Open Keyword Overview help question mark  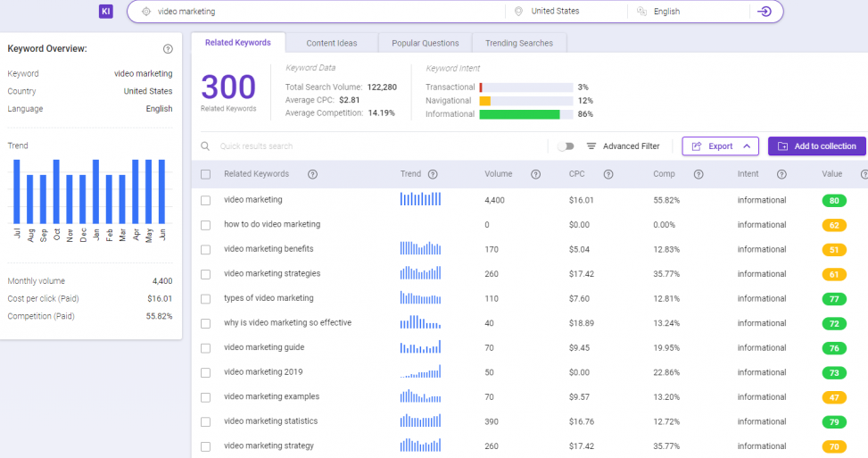click(168, 49)
